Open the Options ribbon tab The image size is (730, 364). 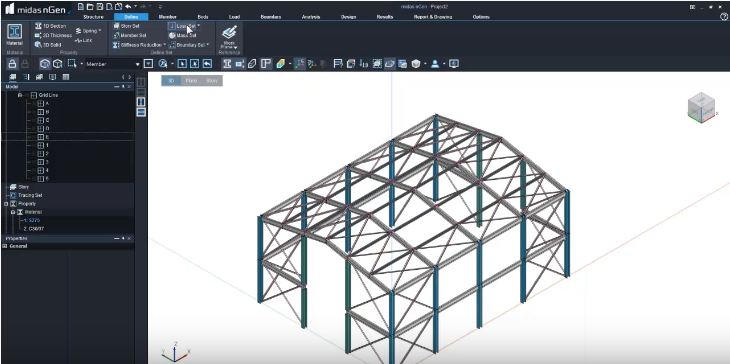481,17
